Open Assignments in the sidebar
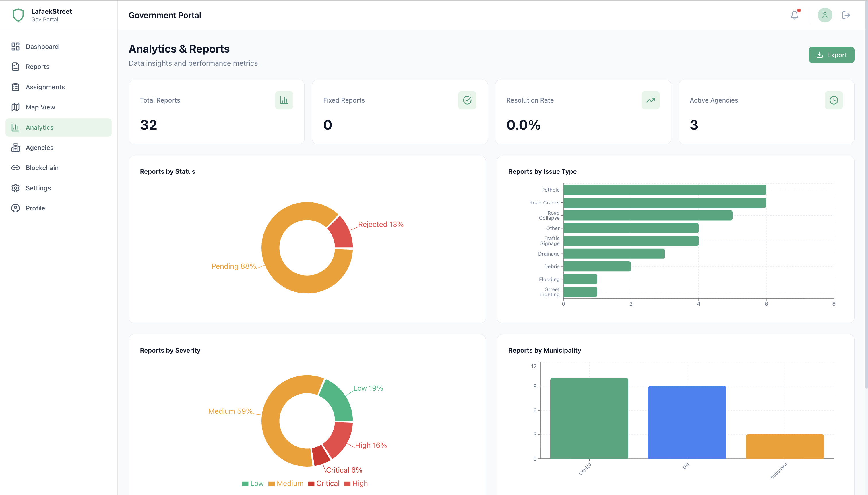868x495 pixels. pos(45,87)
